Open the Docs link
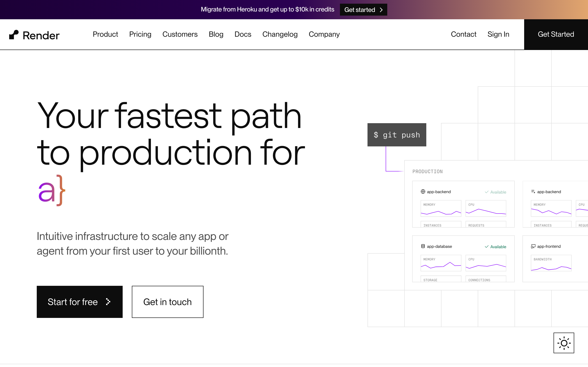The image size is (588, 367). [243, 34]
